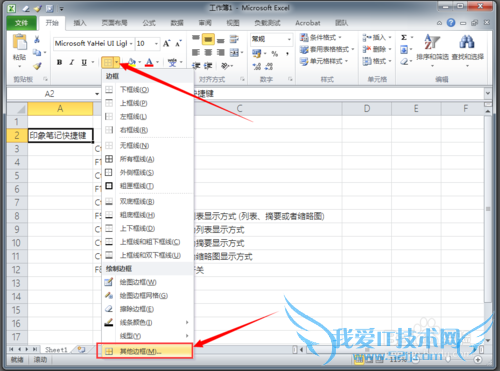Choose 下框线(O) bottom border
Image resolution: width=500 pixels, height=371 pixels.
[148, 90]
